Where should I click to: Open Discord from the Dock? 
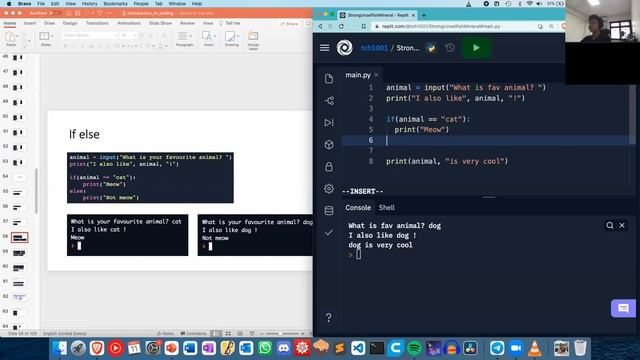point(283,348)
